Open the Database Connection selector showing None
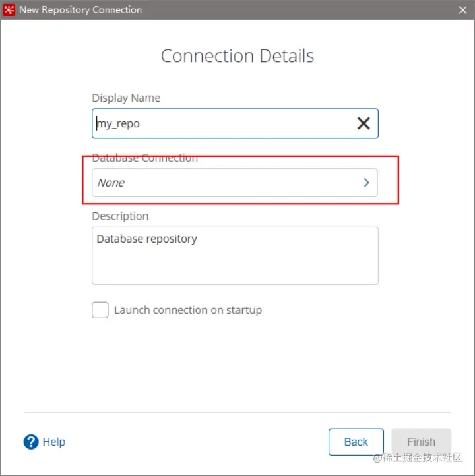The image size is (475, 476). [x=224, y=183]
